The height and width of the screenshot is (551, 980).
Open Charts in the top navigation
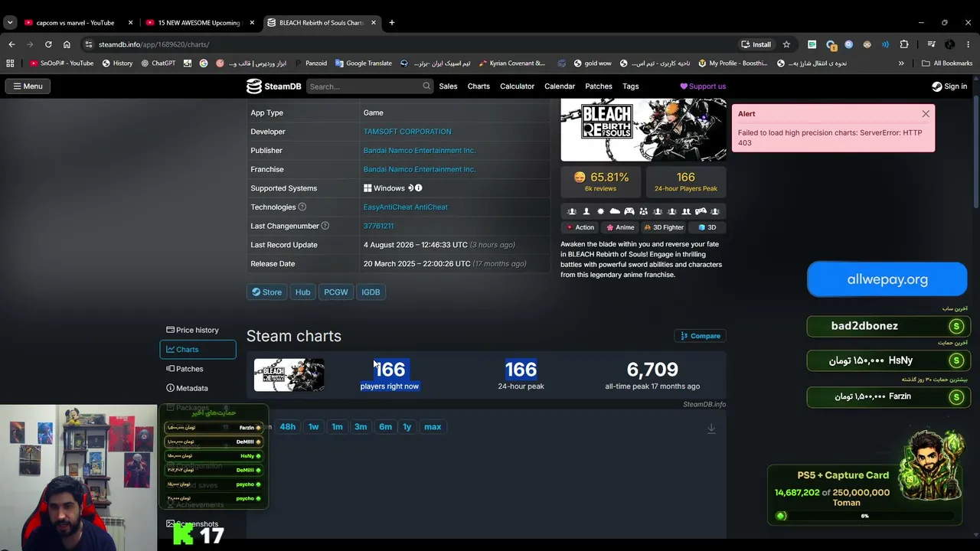(479, 86)
